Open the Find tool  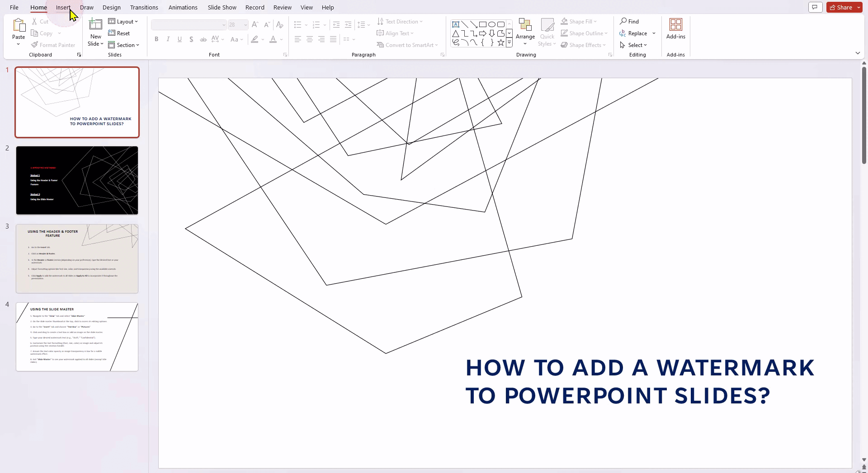[631, 21]
